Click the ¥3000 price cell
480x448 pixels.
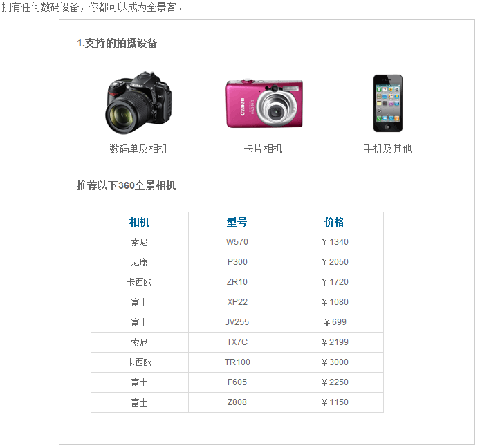tap(335, 362)
